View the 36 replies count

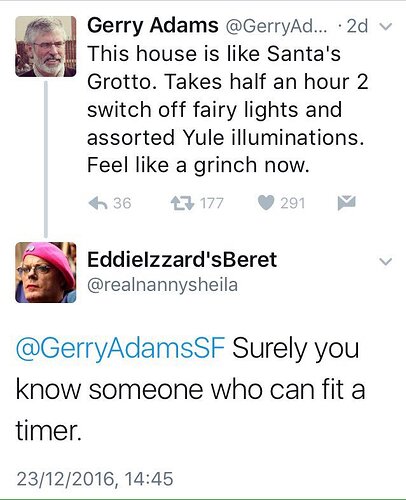tap(122, 203)
